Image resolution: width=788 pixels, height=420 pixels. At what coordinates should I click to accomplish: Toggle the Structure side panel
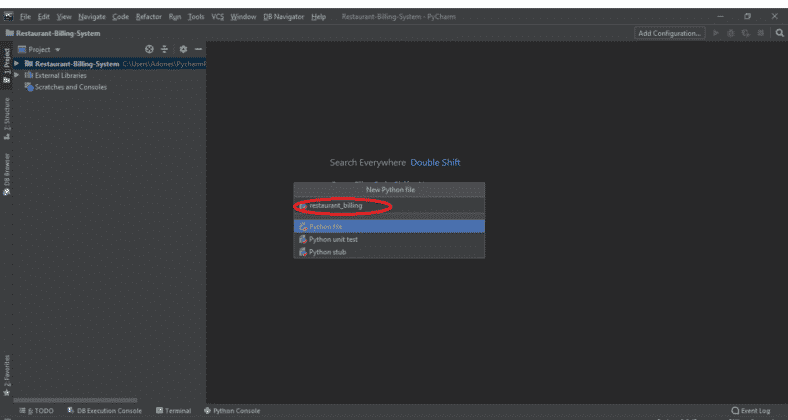click(6, 118)
